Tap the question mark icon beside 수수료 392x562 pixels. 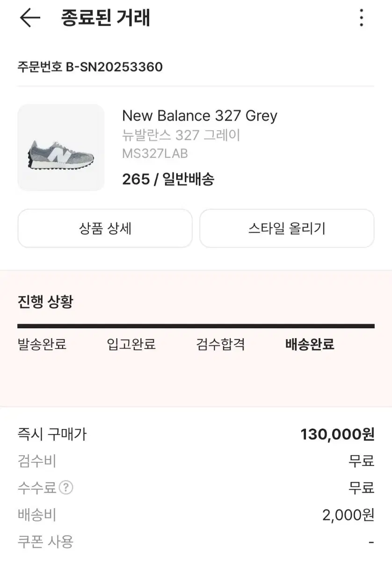[x=66, y=488]
